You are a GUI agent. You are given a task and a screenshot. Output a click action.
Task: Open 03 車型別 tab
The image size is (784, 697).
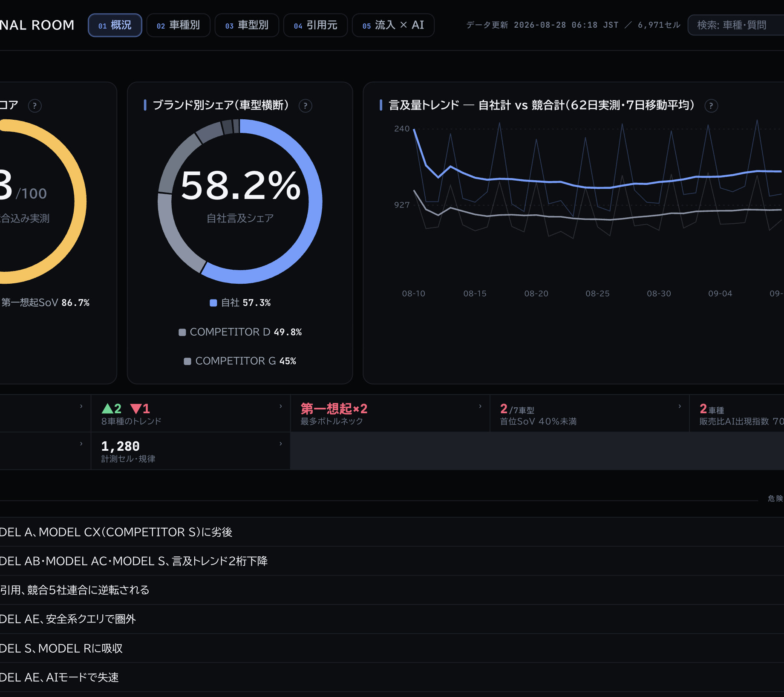(x=247, y=25)
